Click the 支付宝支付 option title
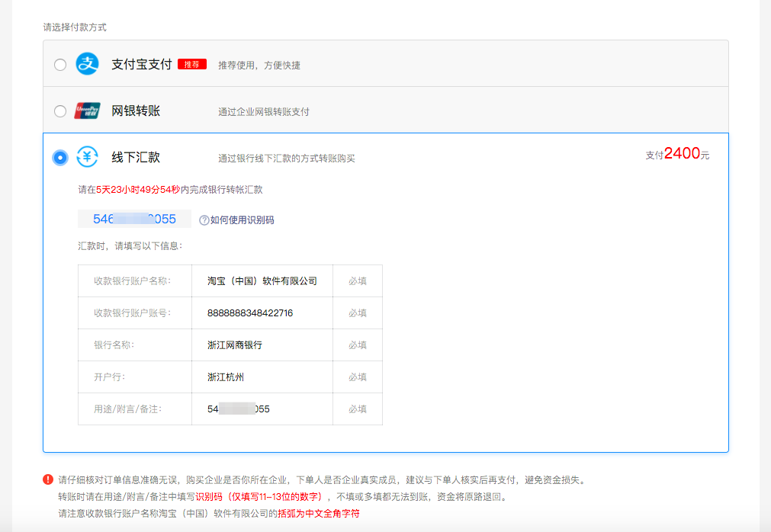The image size is (771, 532). 142,64
